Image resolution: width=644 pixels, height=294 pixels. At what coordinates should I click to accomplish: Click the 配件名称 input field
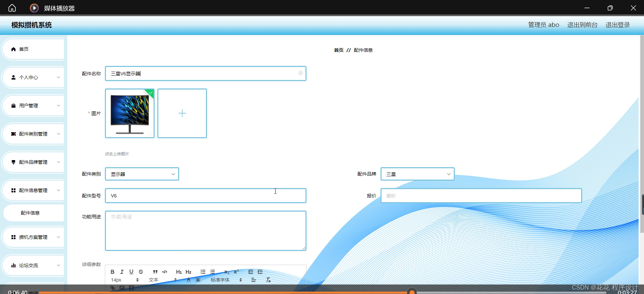pos(205,73)
